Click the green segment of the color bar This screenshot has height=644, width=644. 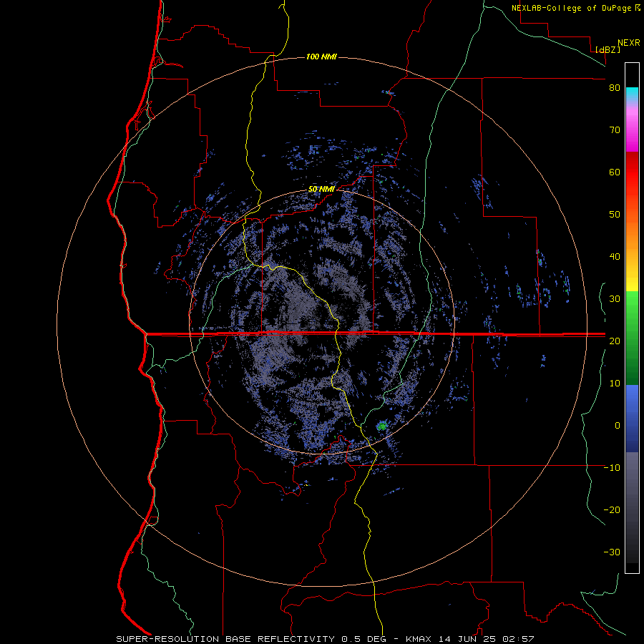632,338
